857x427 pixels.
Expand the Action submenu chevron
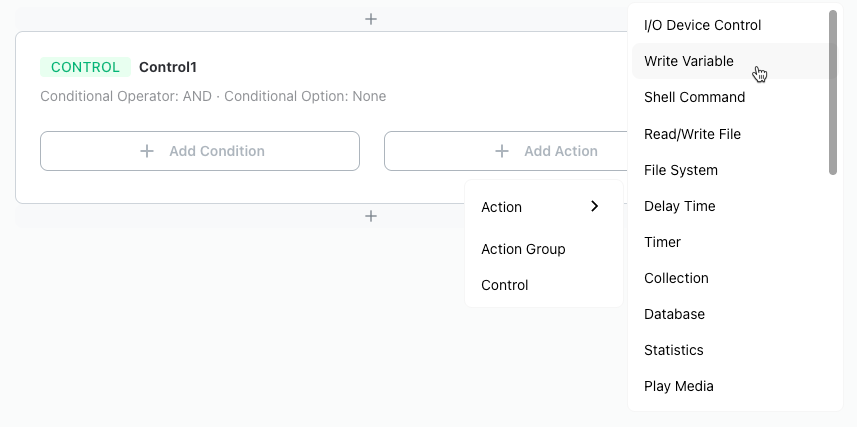click(595, 206)
